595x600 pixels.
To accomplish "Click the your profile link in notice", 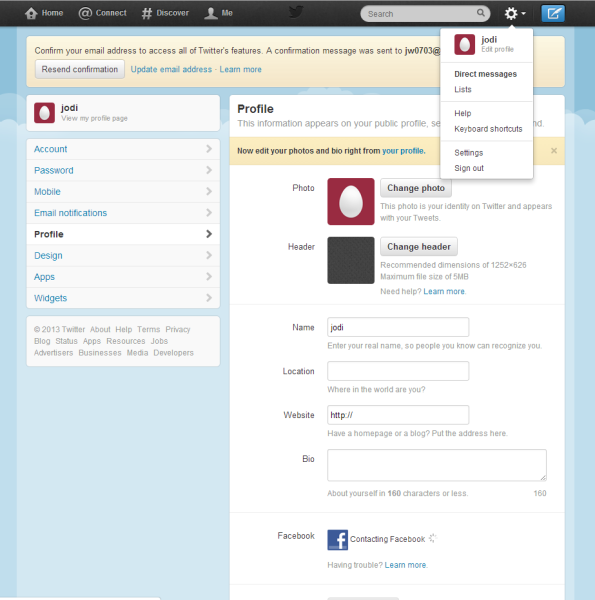I will tap(403, 151).
